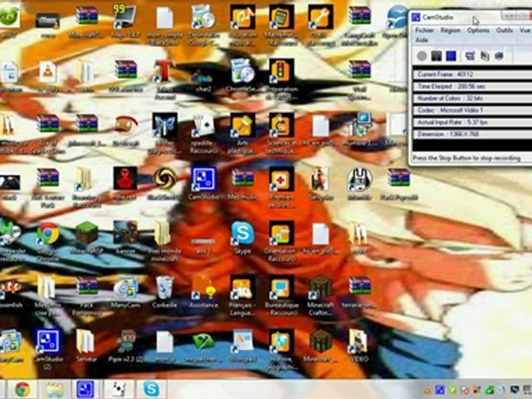Select the butterfly wings game icon
This screenshot has height=399, width=532.
coord(165,134)
